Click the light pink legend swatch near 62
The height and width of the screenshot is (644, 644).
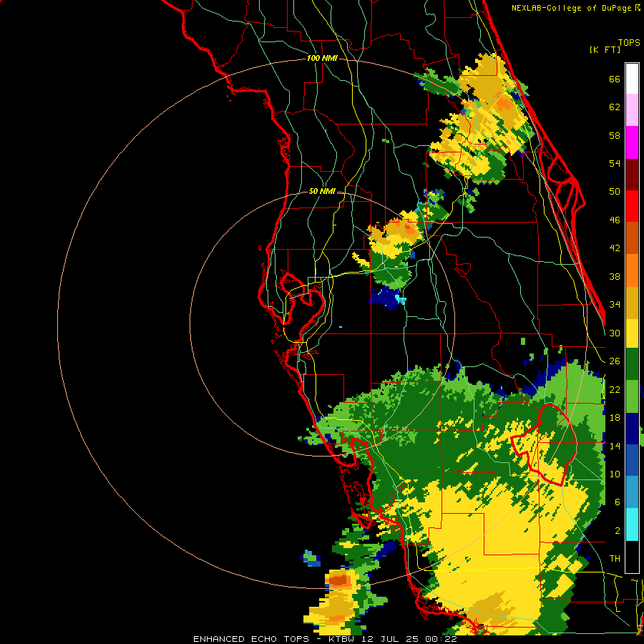click(x=632, y=110)
